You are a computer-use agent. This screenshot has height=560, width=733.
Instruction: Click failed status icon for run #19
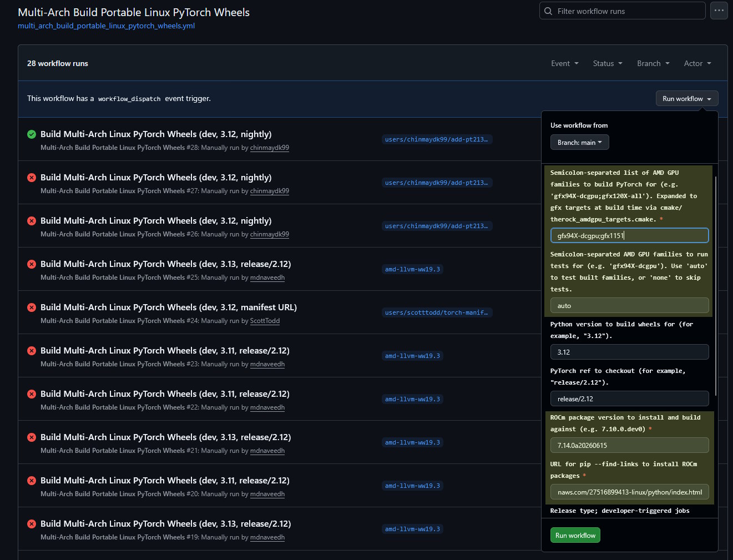tap(32, 524)
